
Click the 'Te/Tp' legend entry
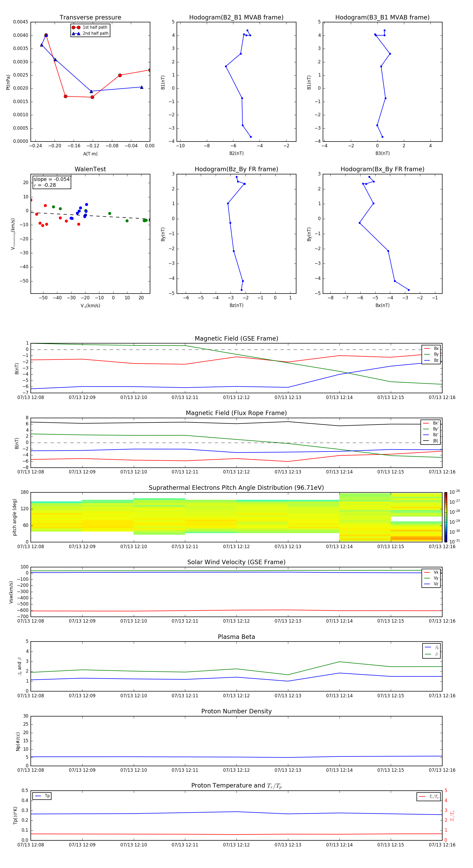[429, 796]
